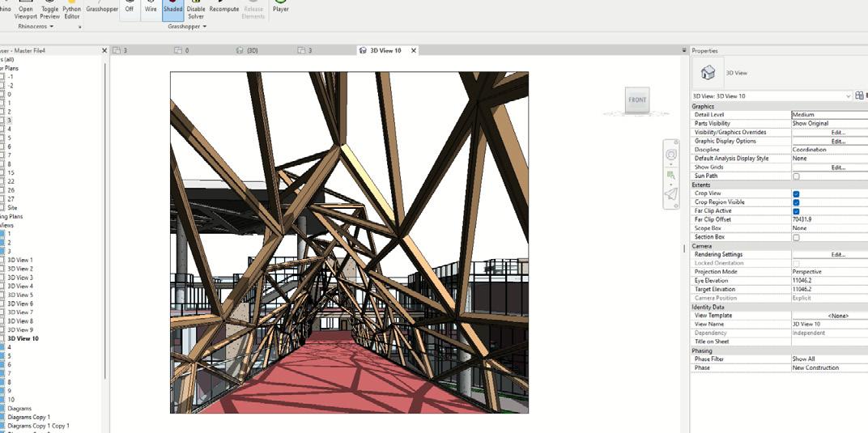Click Edit for Visibility/Graphics Overrides
This screenshot has width=868, height=433.
pyautogui.click(x=838, y=132)
